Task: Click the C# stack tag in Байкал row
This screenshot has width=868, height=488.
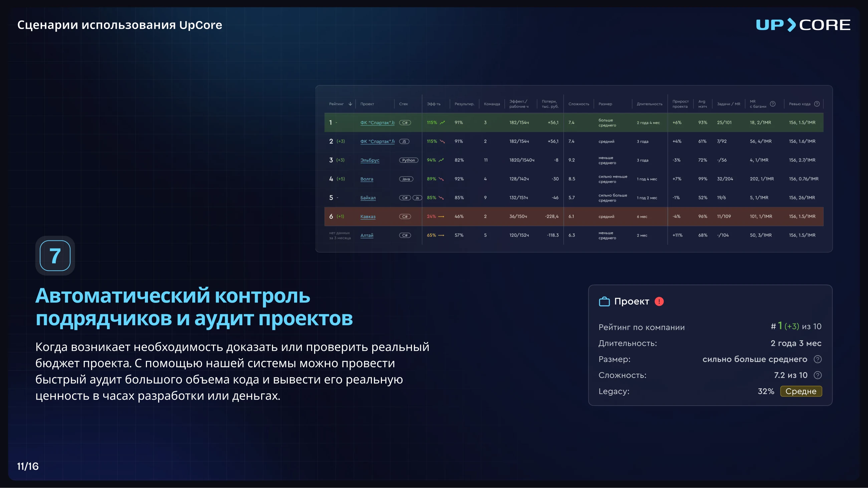Action: (405, 198)
